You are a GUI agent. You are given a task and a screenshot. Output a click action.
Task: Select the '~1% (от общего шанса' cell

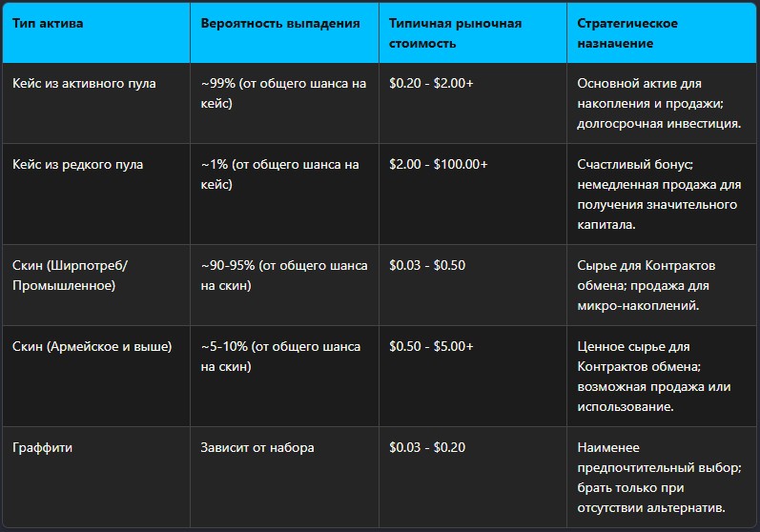point(284,194)
